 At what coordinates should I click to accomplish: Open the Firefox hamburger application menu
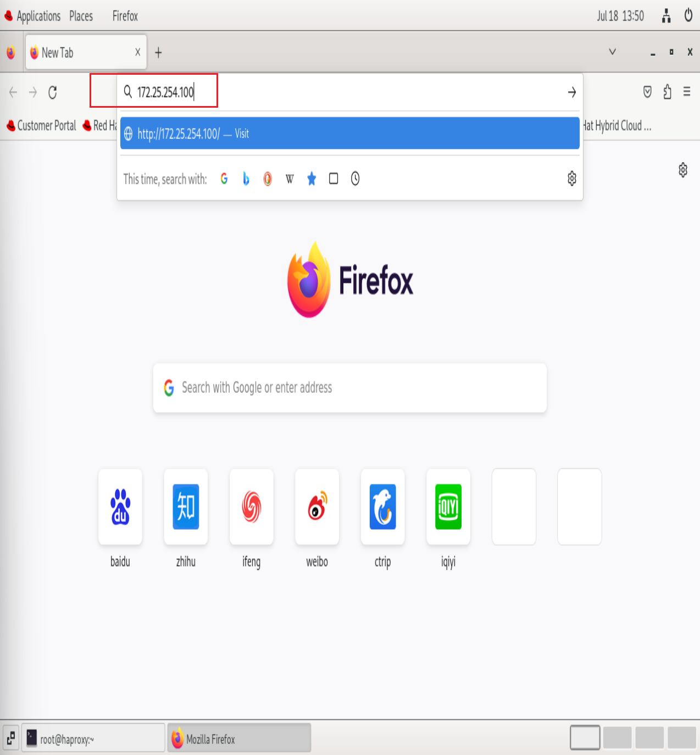[687, 92]
